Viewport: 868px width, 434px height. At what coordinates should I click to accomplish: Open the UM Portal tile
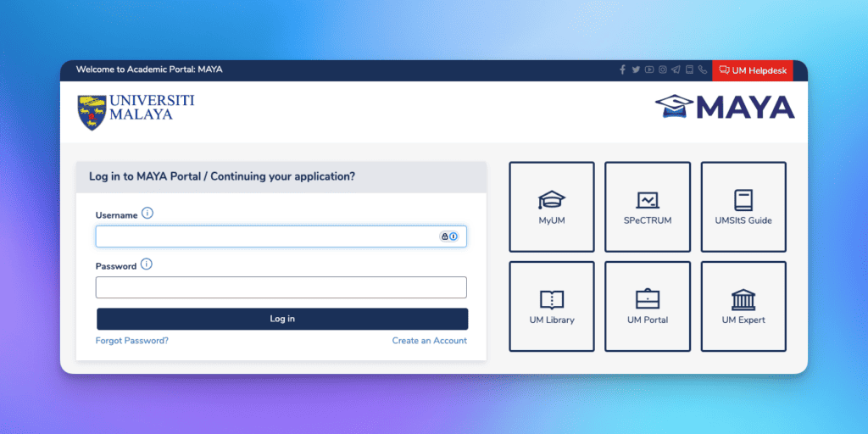click(648, 306)
